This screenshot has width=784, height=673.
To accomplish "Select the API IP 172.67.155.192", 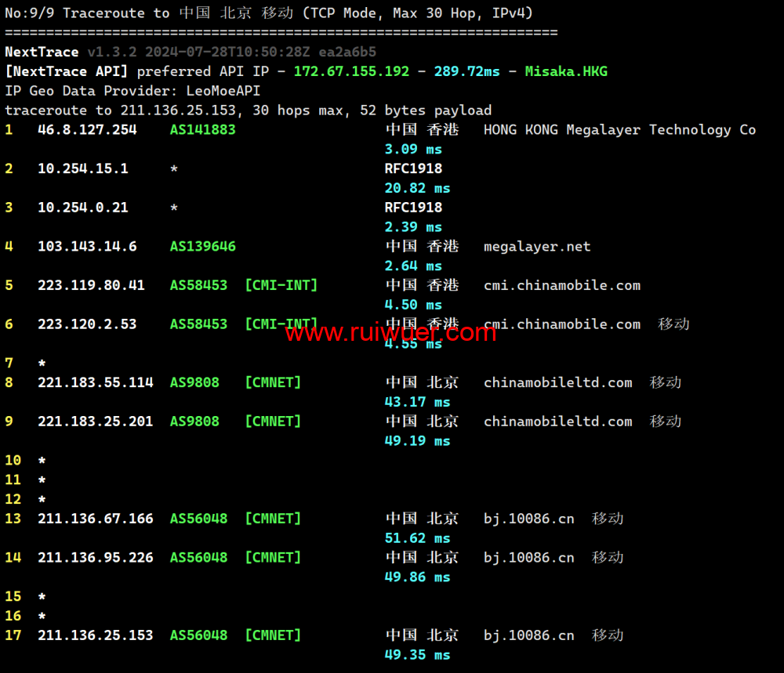I will pos(351,71).
